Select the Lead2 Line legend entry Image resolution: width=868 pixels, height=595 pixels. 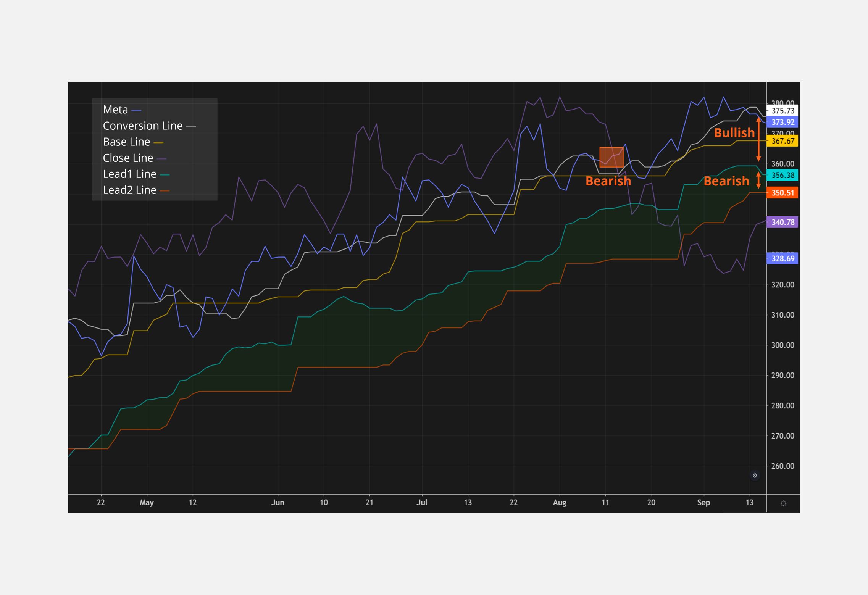[x=130, y=190]
